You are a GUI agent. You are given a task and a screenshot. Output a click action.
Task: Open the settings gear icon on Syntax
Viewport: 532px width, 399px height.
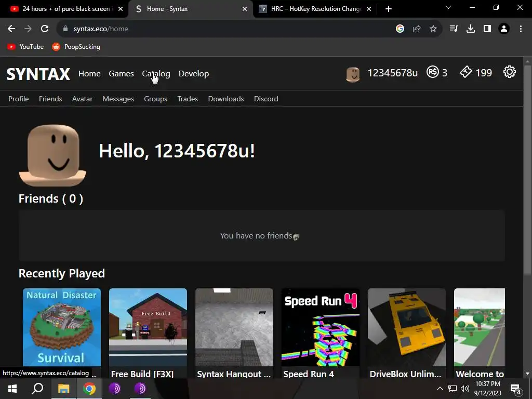(509, 72)
